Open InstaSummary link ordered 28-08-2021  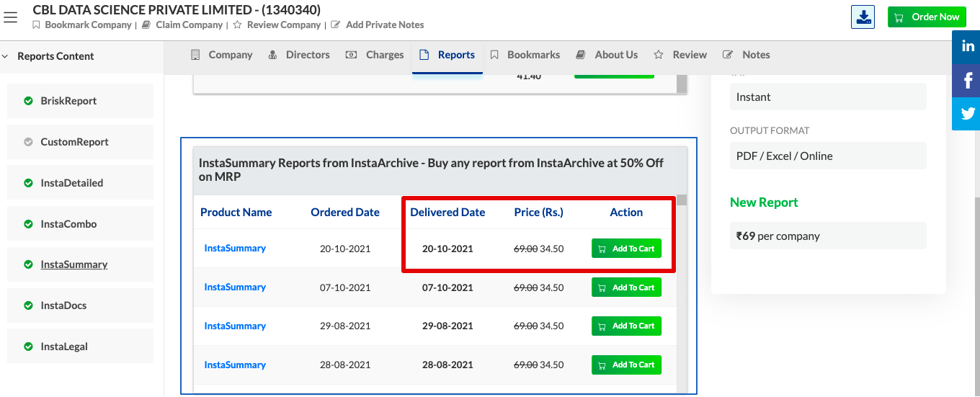(235, 365)
